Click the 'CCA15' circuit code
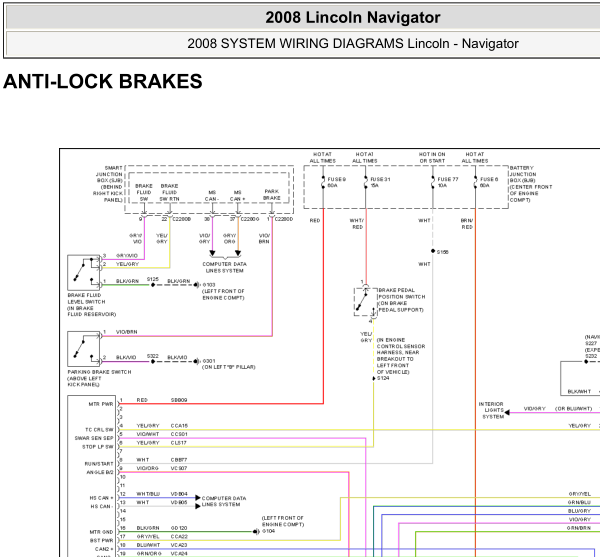Viewport: 600px width, 557px height. pos(179,426)
